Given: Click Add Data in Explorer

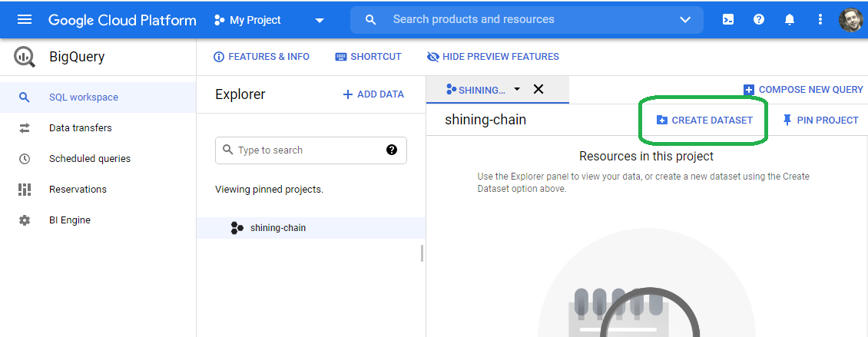Looking at the screenshot, I should pos(373,94).
